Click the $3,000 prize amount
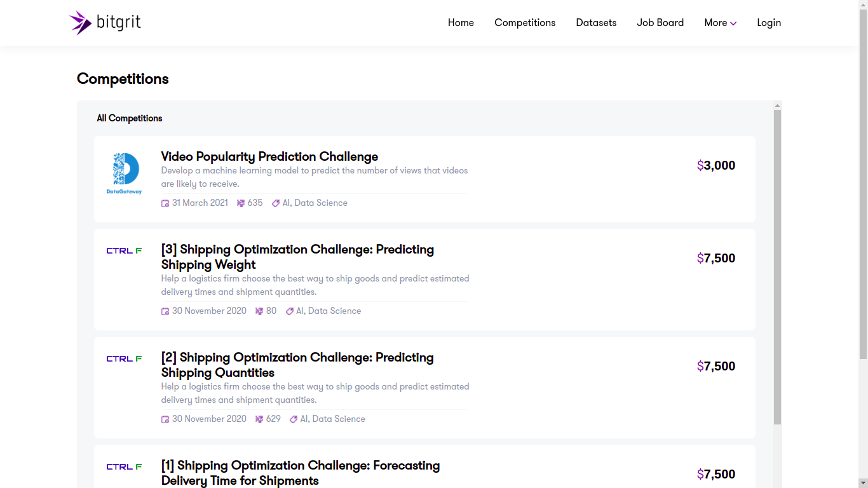 (x=716, y=165)
